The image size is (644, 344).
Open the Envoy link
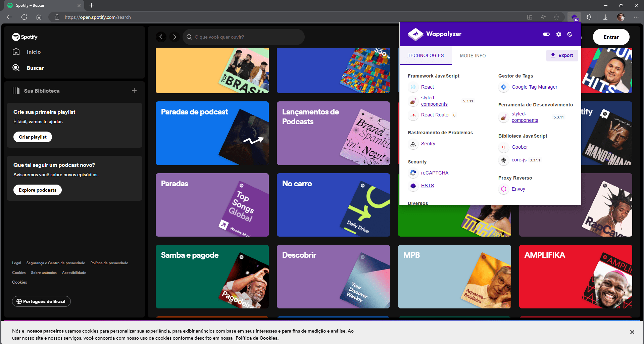[518, 189]
